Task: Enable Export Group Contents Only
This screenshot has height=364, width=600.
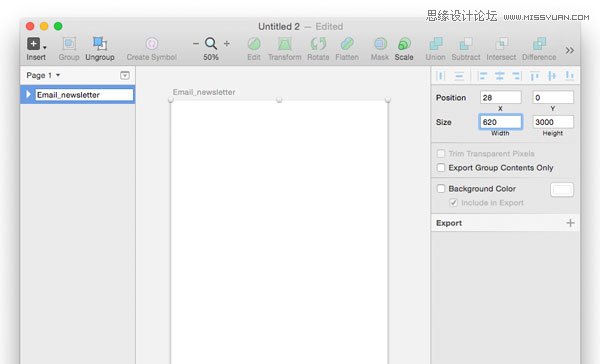Action: pyautogui.click(x=441, y=168)
